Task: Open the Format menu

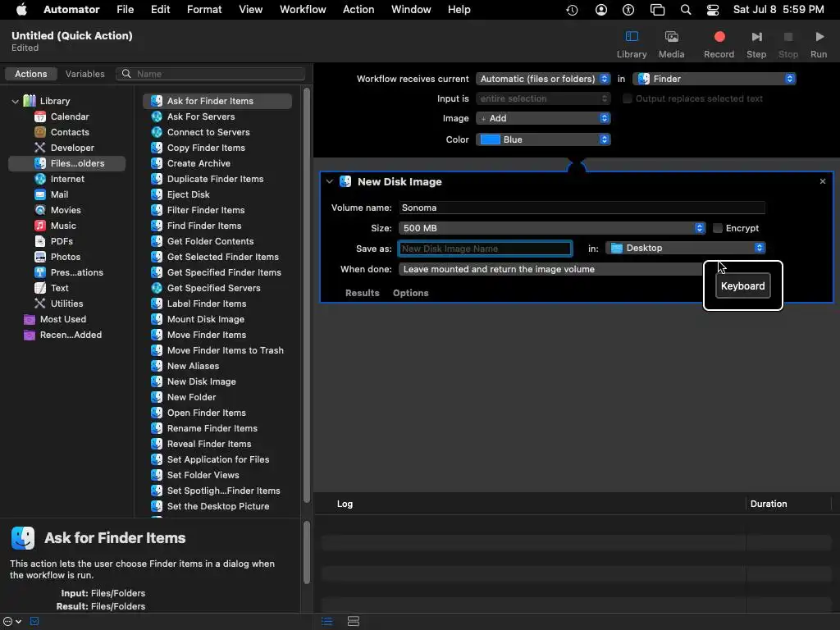Action: (x=204, y=10)
